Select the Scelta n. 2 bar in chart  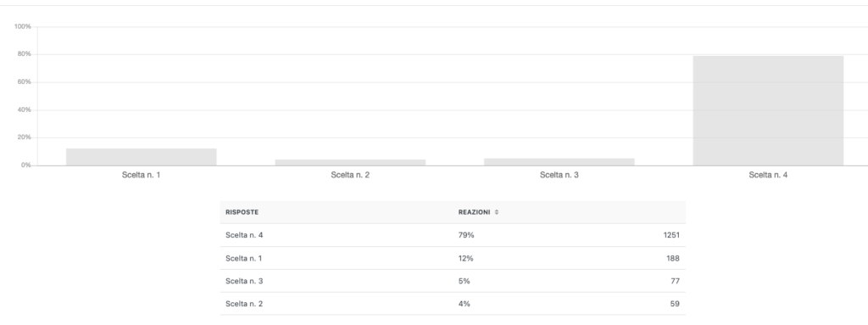pyautogui.click(x=350, y=163)
